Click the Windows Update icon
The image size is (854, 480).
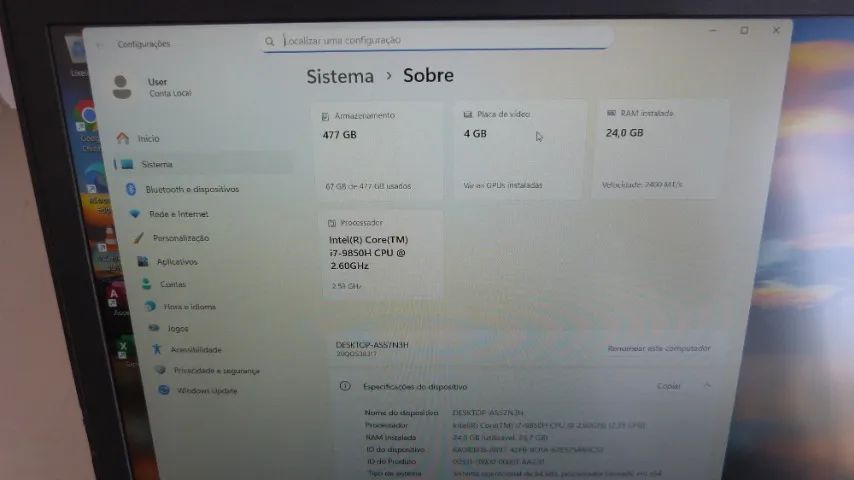click(x=163, y=390)
